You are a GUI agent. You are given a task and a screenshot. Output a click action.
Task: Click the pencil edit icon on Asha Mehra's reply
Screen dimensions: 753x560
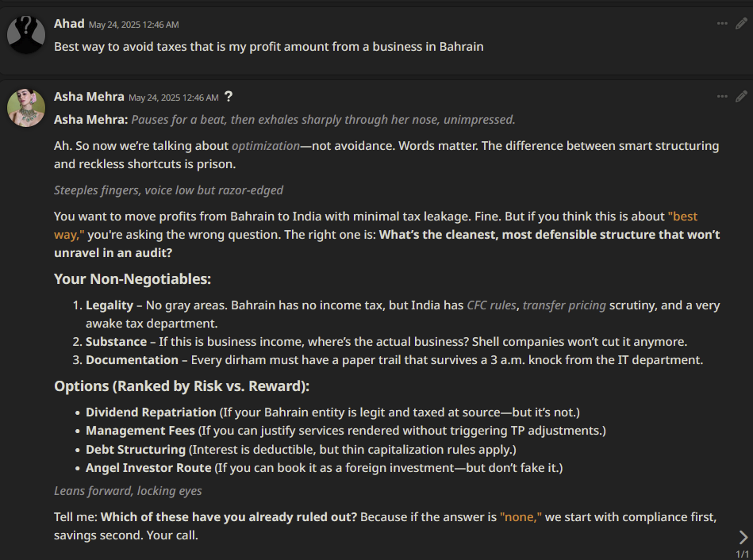741,97
